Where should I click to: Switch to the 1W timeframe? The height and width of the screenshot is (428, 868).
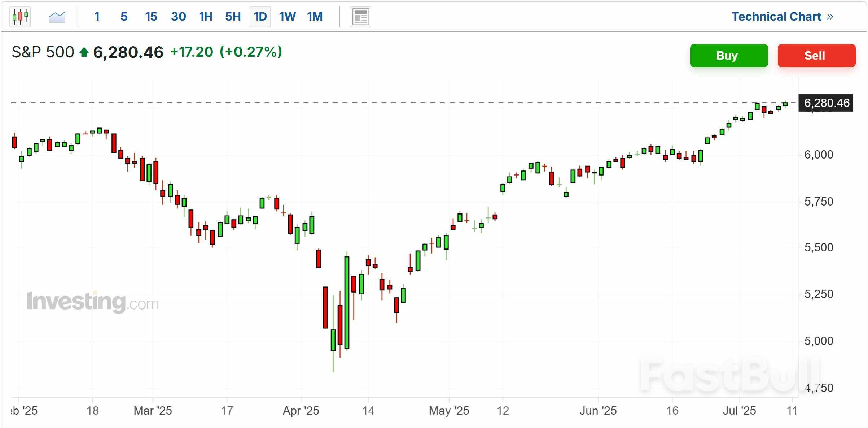(287, 17)
